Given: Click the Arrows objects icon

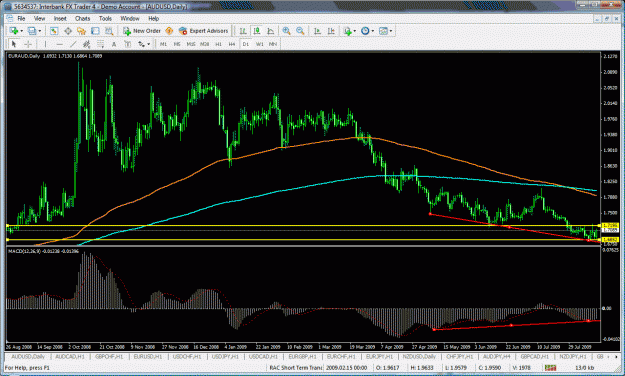Looking at the screenshot, I should pyautogui.click(x=142, y=44).
